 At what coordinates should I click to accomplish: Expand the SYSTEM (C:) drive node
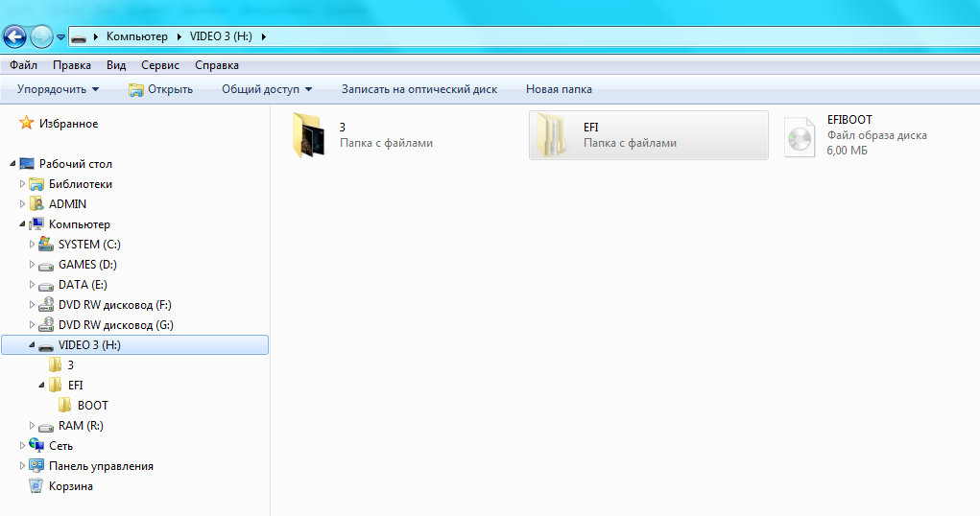32,245
